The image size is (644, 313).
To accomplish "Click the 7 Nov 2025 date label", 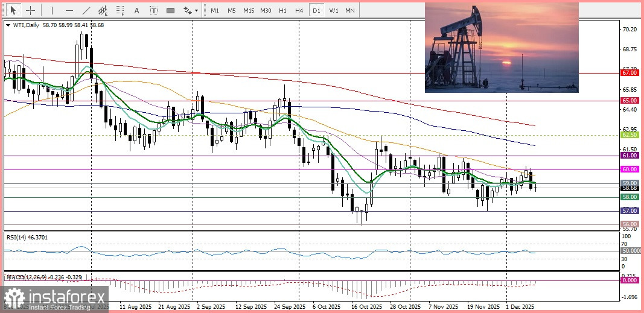I will tap(443, 306).
